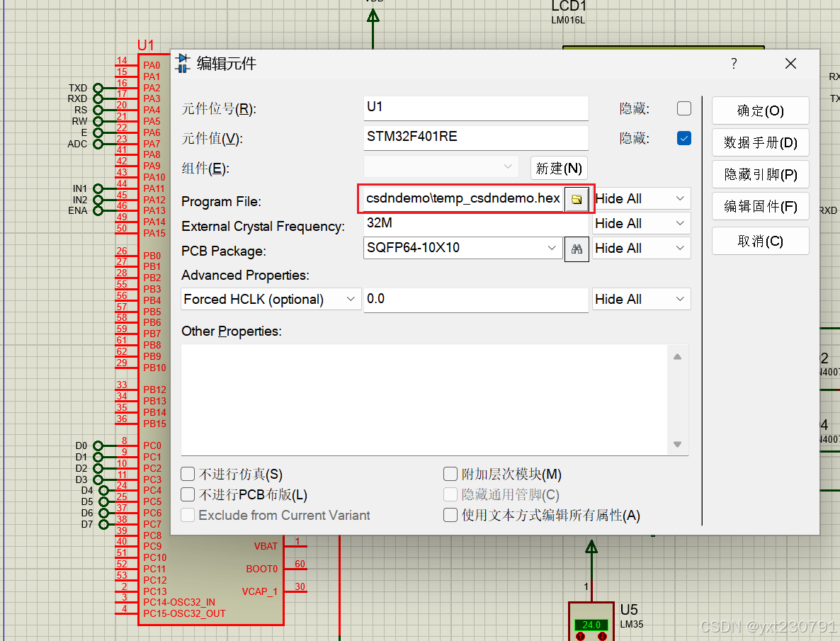Viewport: 840px width, 641px height.
Task: Close the Edit Component dialog
Action: point(790,64)
